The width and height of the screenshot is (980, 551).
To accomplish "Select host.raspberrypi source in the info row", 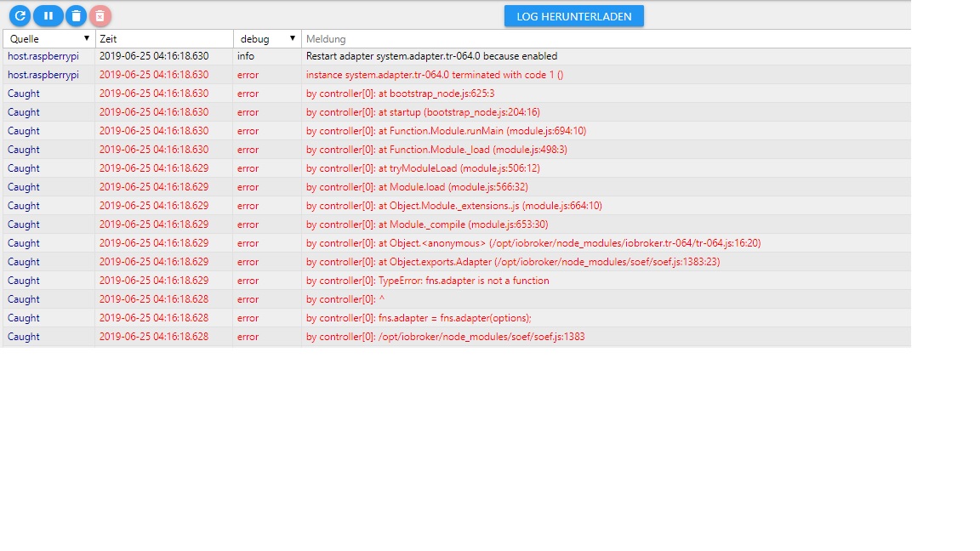I will 43,56.
